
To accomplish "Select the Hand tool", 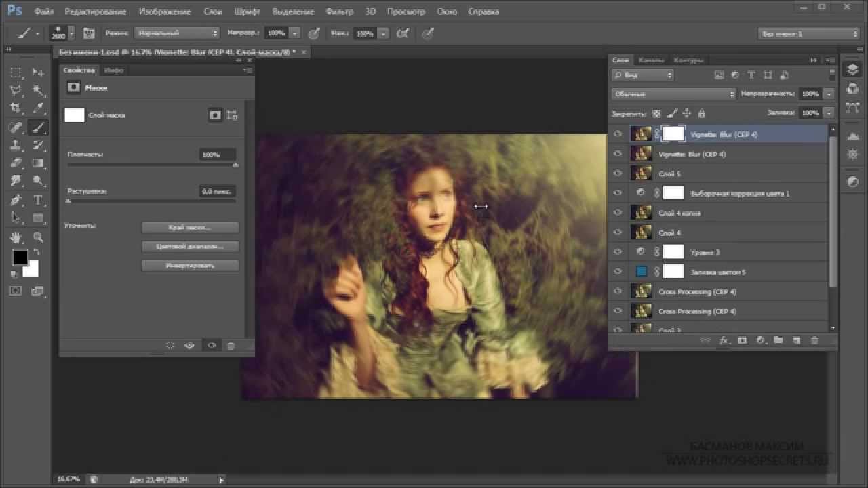I will [x=16, y=237].
